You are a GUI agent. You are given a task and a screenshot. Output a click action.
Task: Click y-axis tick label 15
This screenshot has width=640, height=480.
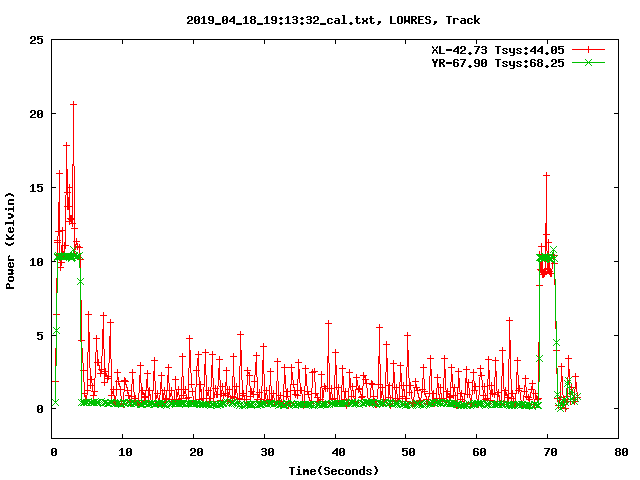click(36, 188)
